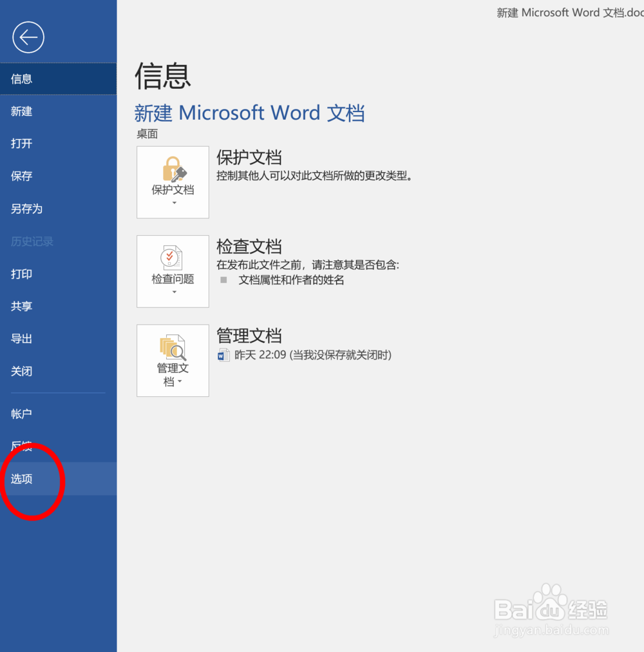644x652 pixels.
Task: Open the 打开 menu item
Action: pyautogui.click(x=58, y=144)
